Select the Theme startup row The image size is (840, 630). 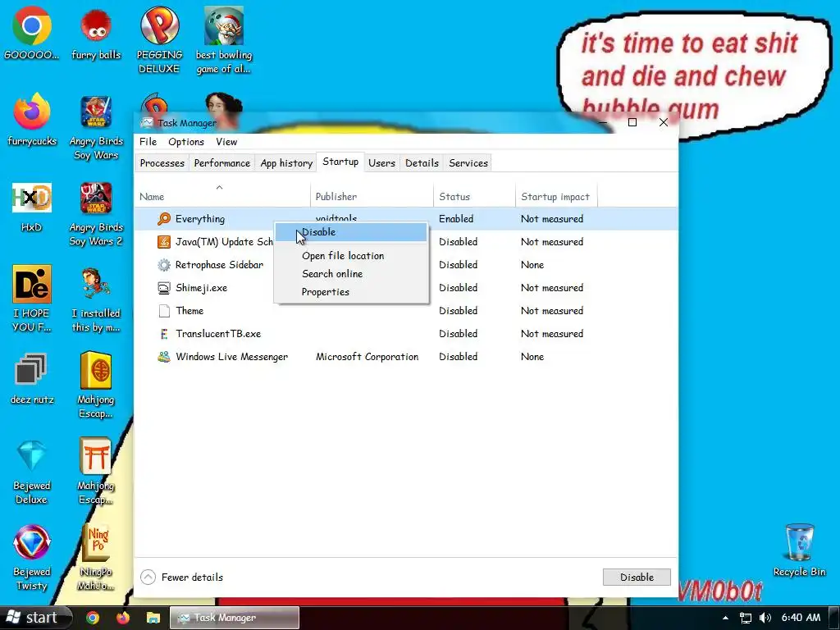[x=405, y=311]
